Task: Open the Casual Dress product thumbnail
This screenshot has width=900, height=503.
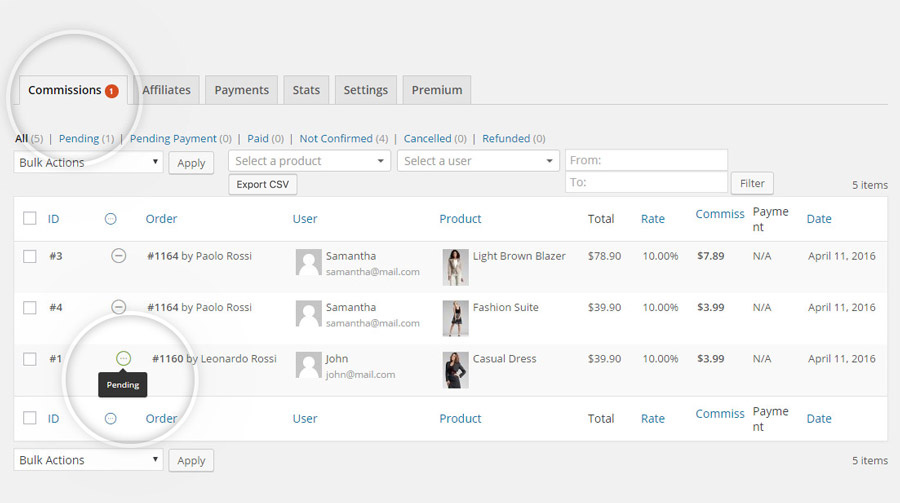Action: (x=455, y=370)
